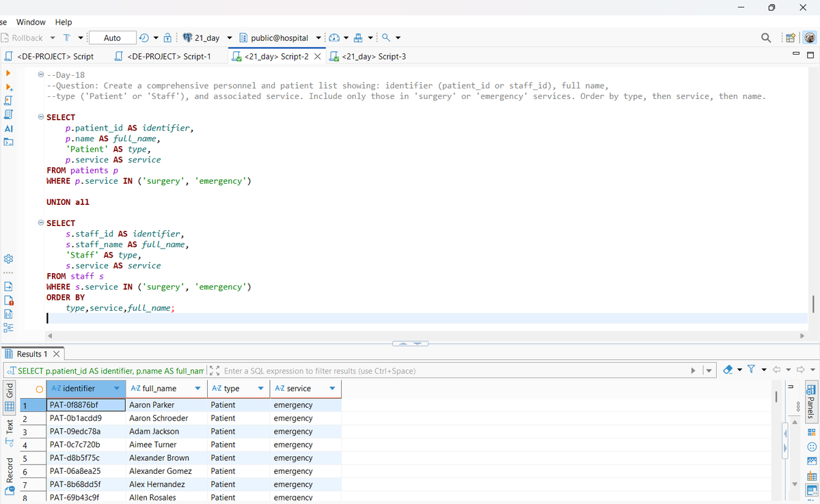The width and height of the screenshot is (820, 504).
Task: Select the Alexander Gomez cell
Action: click(167, 471)
